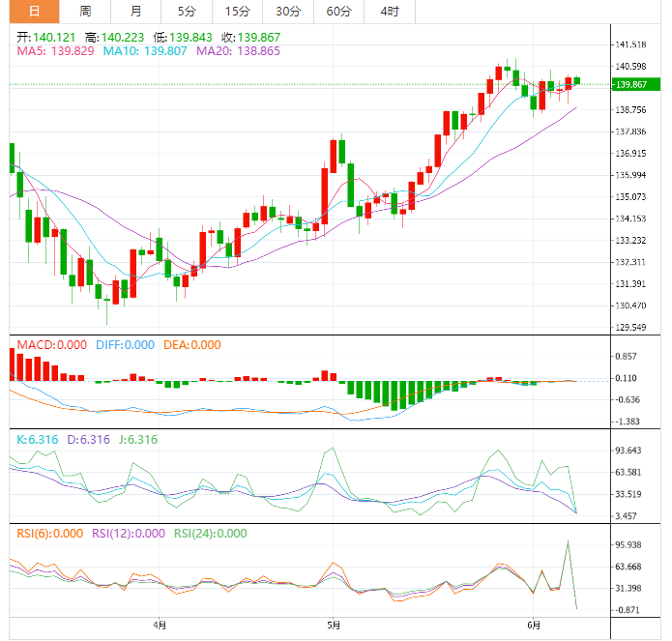This screenshot has height=641, width=672.
Task: Switch to the 周 (weekly) tab
Action: (85, 12)
